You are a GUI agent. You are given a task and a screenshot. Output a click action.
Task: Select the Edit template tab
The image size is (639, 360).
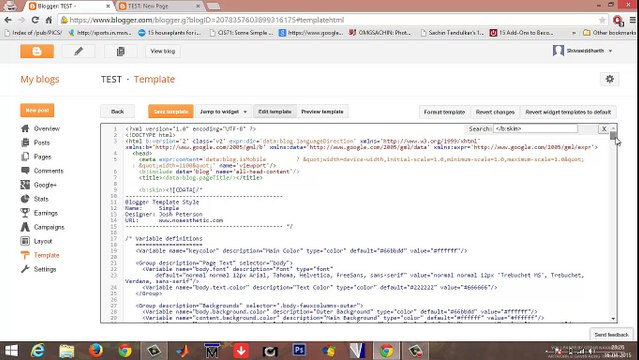click(275, 112)
